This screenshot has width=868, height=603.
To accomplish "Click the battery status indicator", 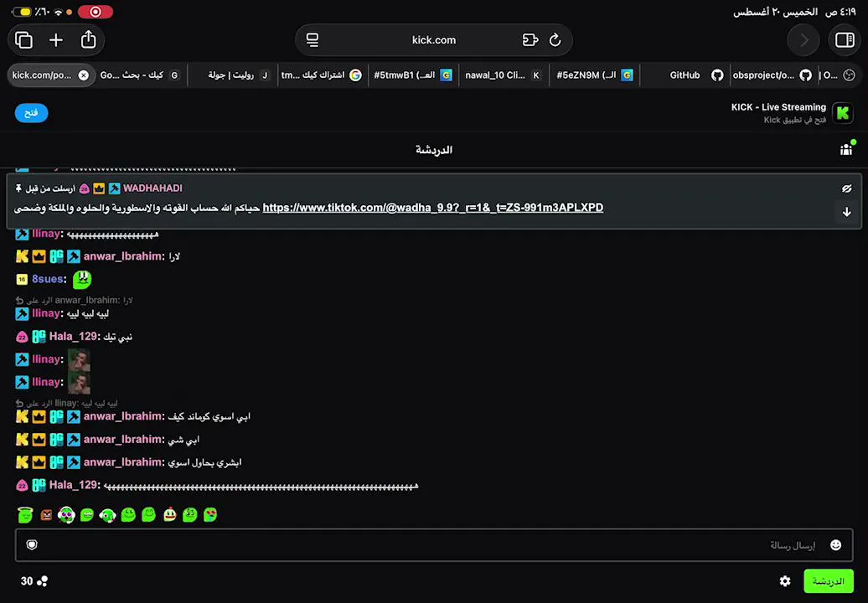I will (22, 12).
